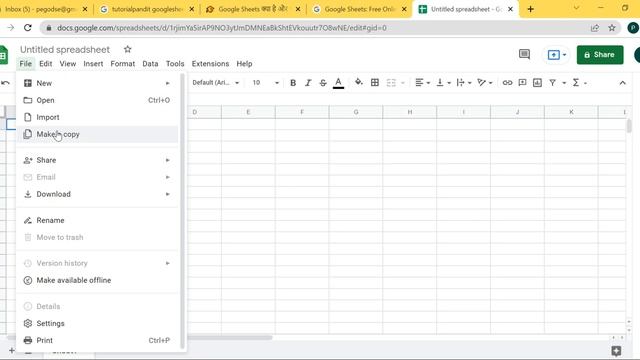Screen dimensions: 640x360
Task: Open text wrapping options
Action: pos(464,83)
